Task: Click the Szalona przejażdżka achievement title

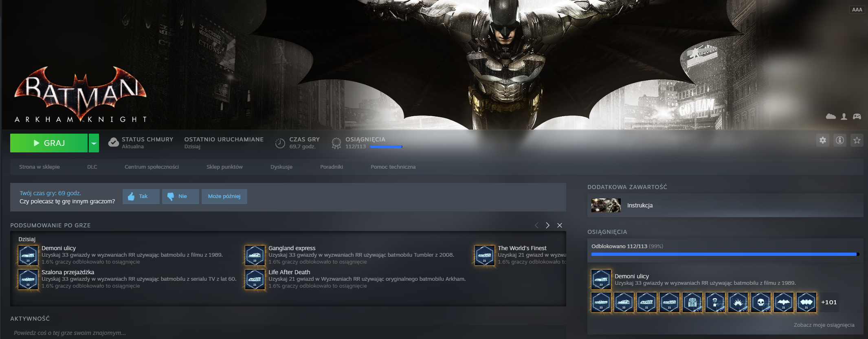Action: click(x=68, y=272)
